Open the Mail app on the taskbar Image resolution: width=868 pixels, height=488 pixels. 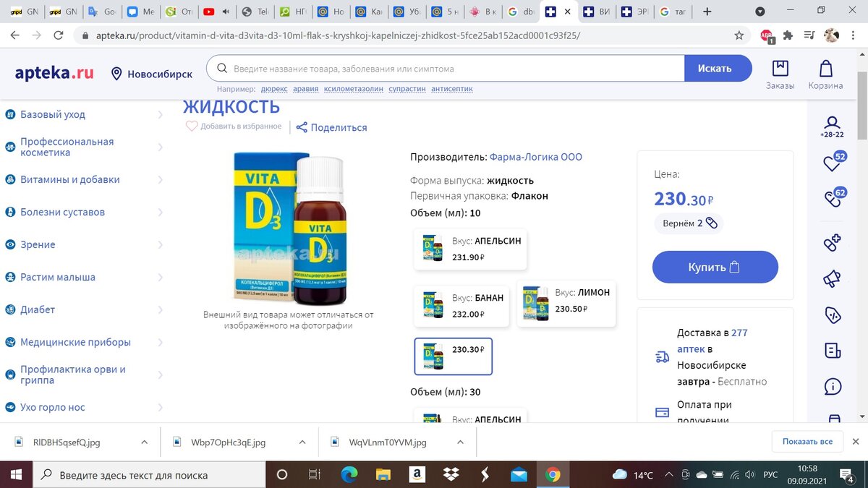(x=519, y=475)
